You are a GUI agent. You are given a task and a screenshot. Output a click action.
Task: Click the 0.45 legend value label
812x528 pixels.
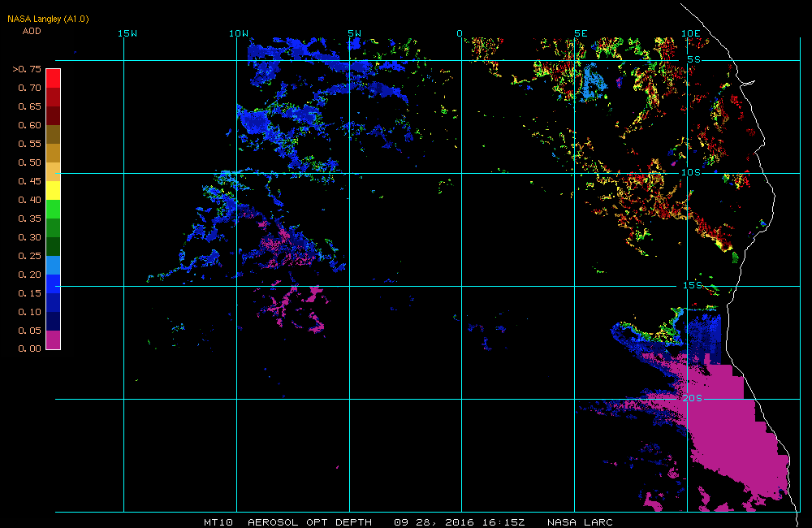[x=29, y=181]
